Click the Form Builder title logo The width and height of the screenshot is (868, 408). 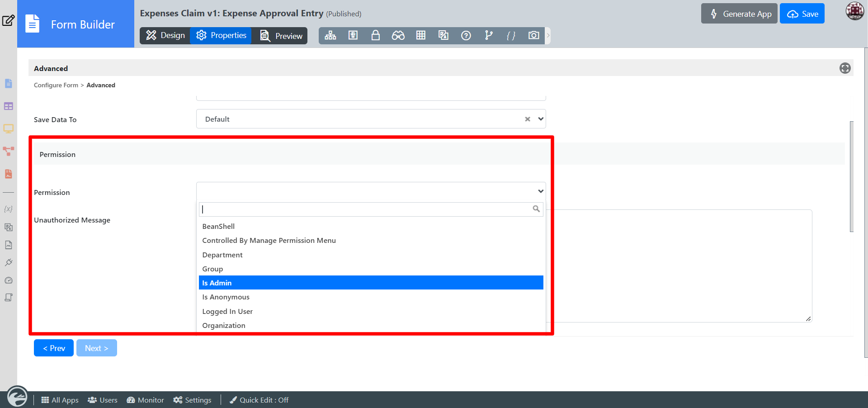(x=75, y=24)
